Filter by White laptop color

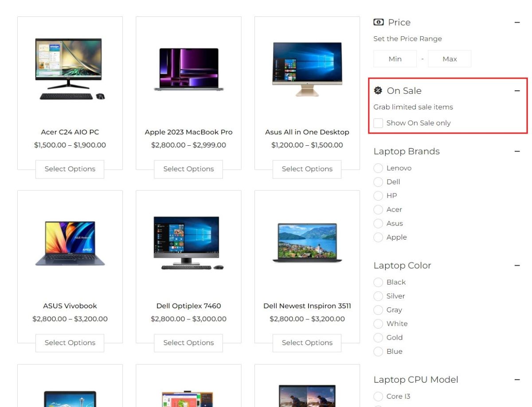click(x=378, y=324)
